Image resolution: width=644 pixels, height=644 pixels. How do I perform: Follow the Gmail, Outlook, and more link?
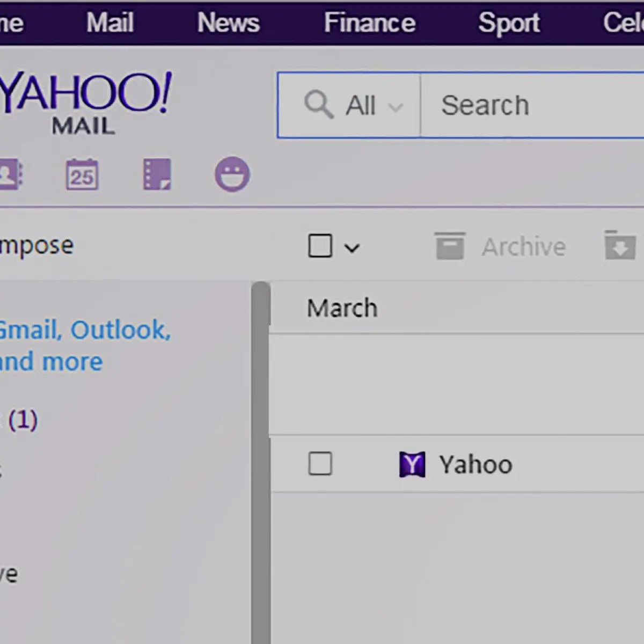tap(85, 346)
